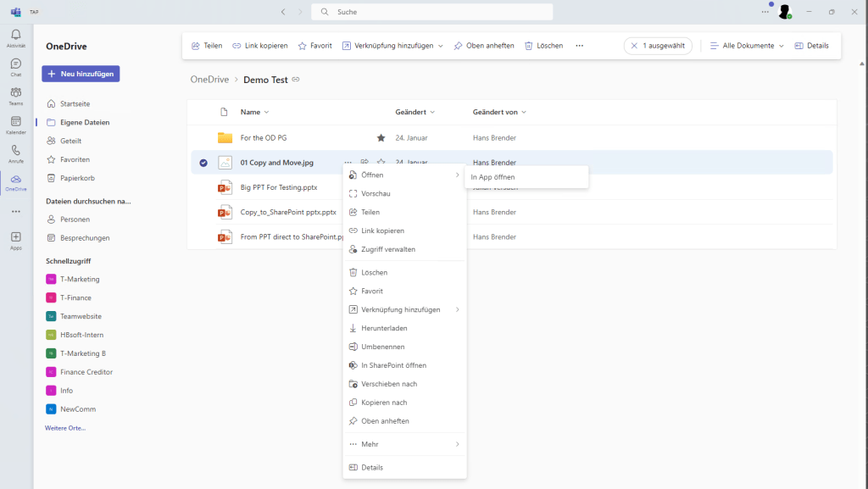Click the Favorit star icon in the toolbar

click(300, 45)
